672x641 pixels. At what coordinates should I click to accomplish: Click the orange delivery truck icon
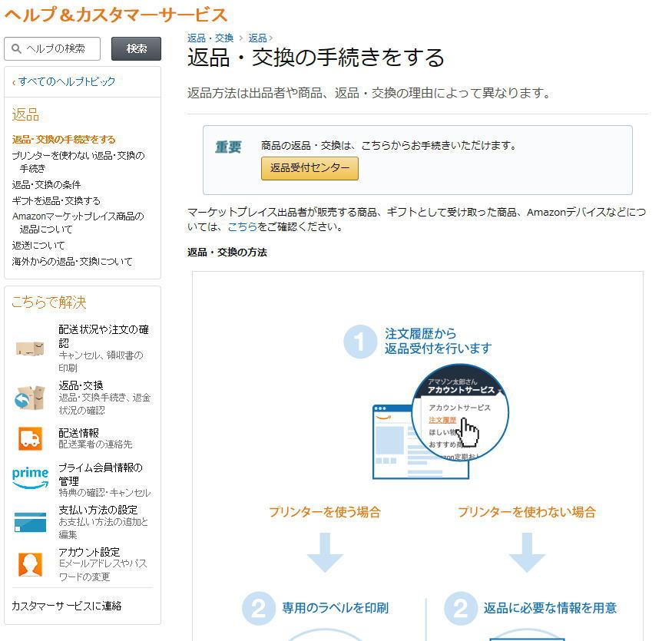30,439
